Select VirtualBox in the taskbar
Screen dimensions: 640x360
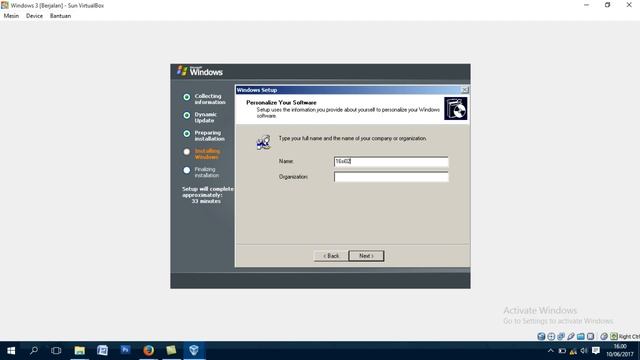(194, 350)
